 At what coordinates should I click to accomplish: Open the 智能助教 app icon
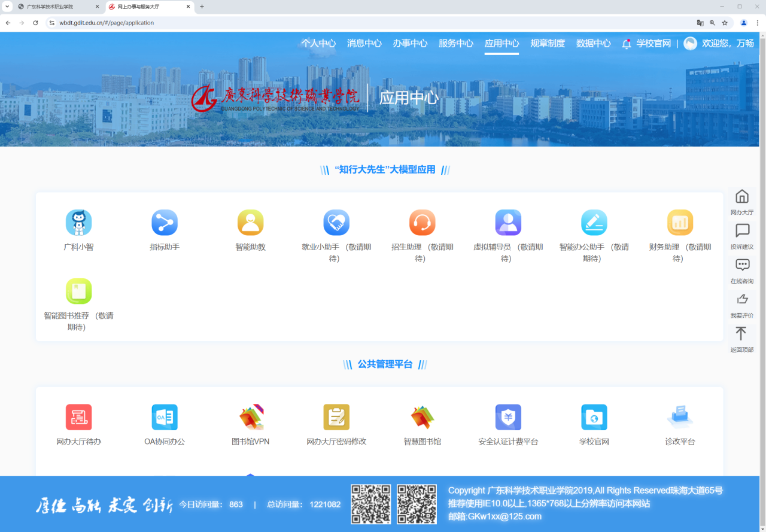pyautogui.click(x=250, y=223)
